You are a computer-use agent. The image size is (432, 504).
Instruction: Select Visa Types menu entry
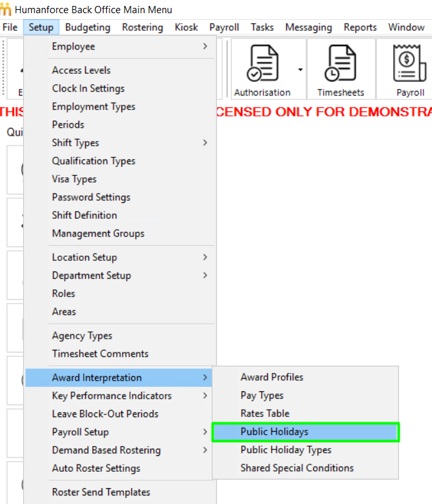[119, 179]
